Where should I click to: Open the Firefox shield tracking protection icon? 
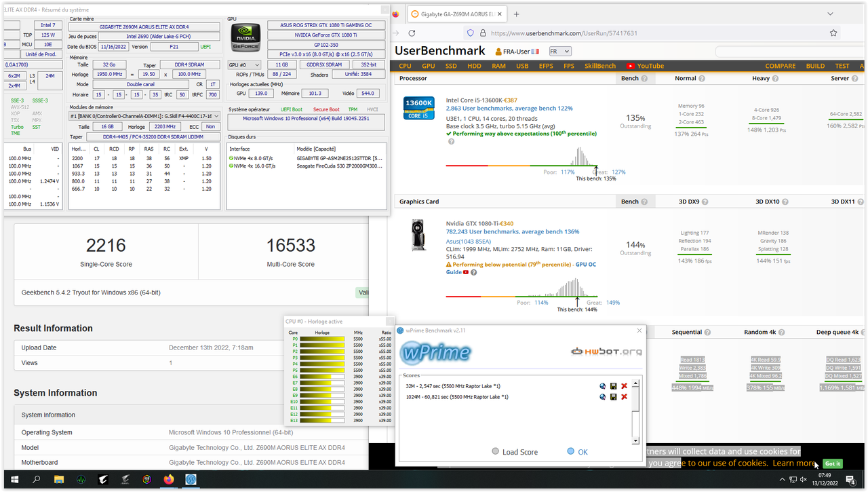point(470,33)
